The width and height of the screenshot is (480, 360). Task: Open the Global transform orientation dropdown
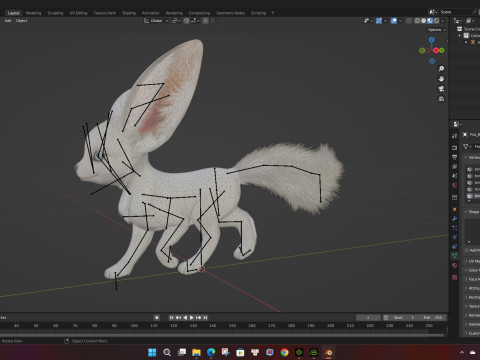click(156, 21)
